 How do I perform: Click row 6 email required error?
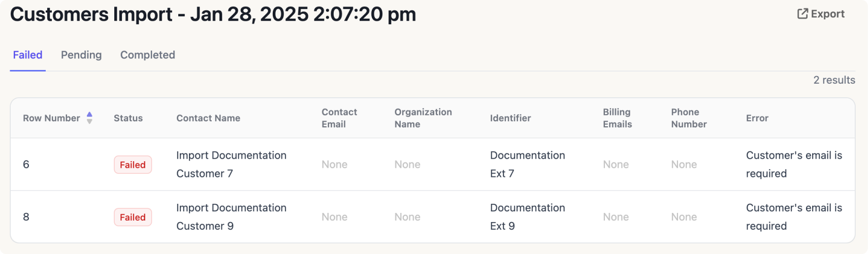point(794,164)
